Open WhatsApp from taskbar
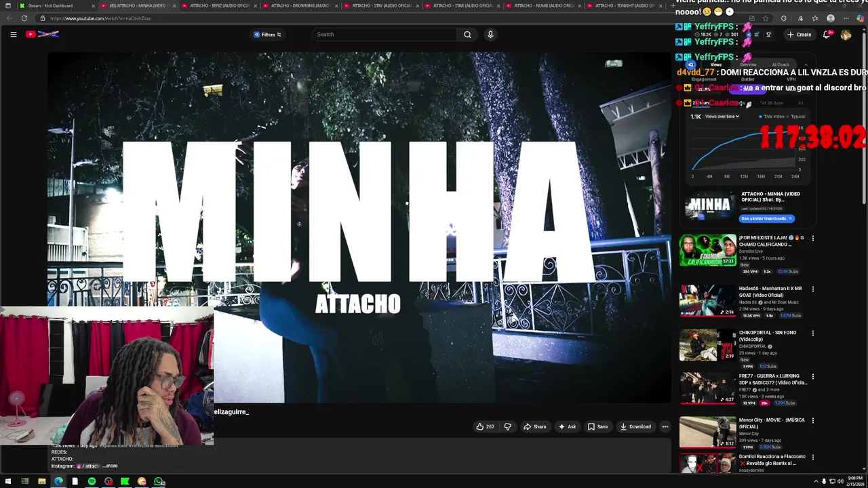868x488 pixels. 159,482
